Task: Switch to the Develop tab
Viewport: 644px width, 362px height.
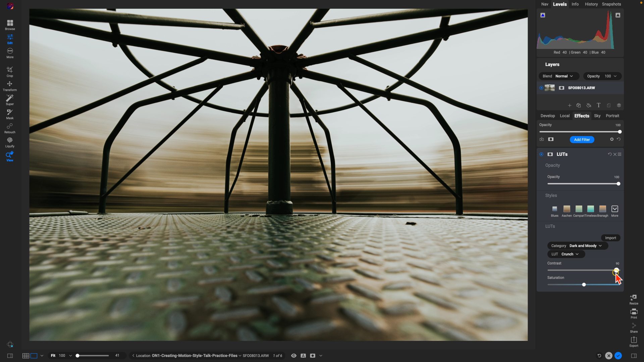Action: 547,116
